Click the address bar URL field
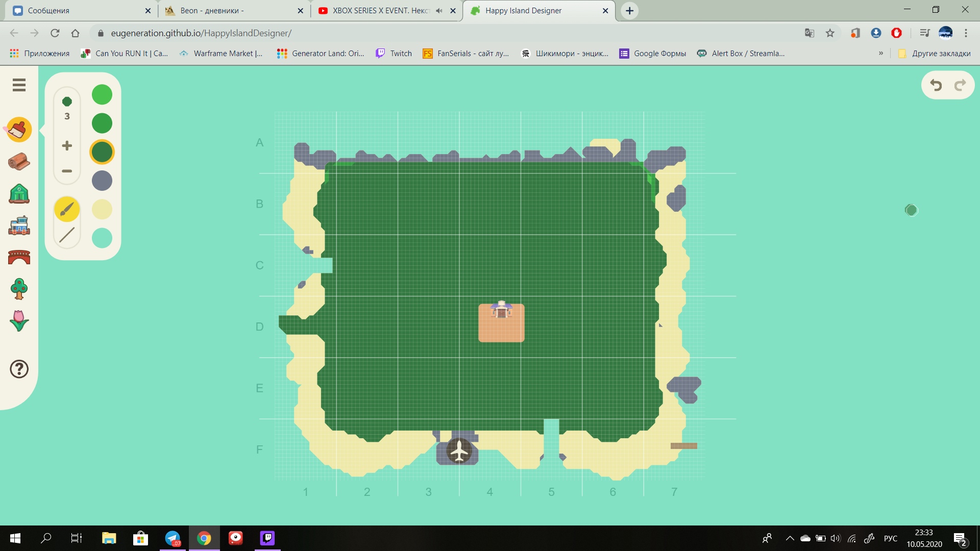Screen dimensions: 980x551 coord(449,33)
